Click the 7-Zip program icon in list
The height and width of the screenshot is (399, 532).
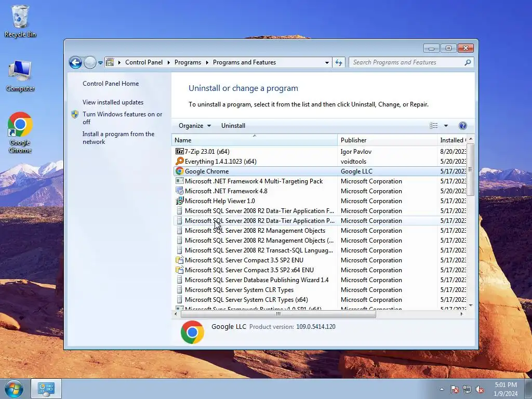(179, 152)
